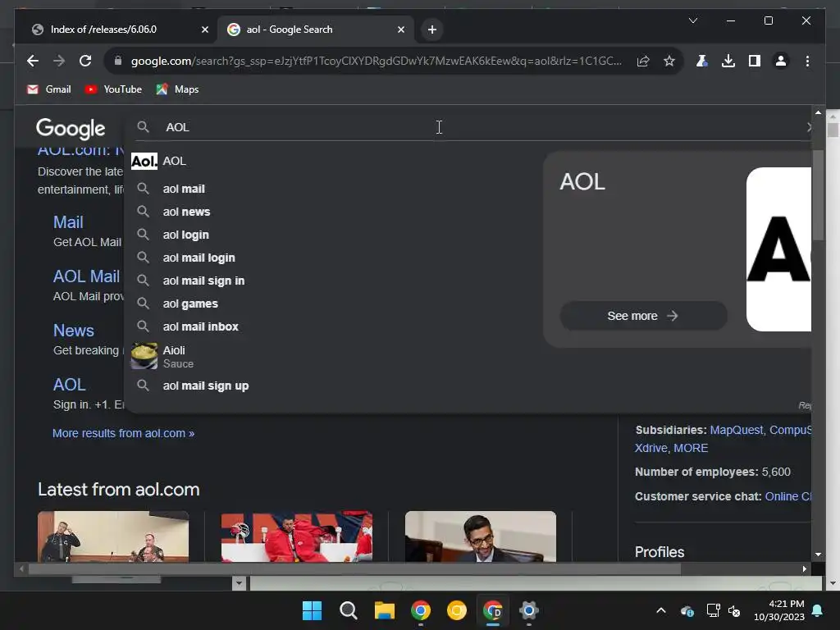Viewport: 840px width, 630px height.
Task: Show hidden system tray icons
Action: click(x=661, y=610)
